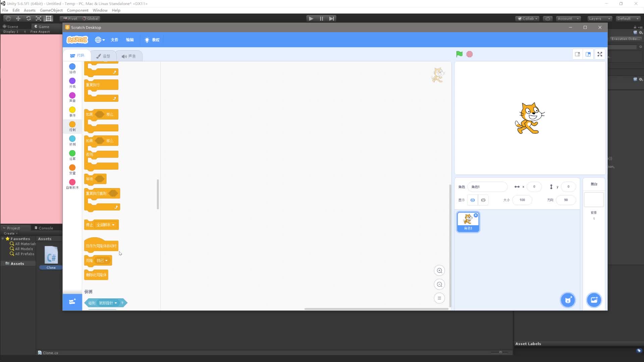The height and width of the screenshot is (362, 644).
Task: Select the dark orange 变量 variables category
Action: click(72, 170)
